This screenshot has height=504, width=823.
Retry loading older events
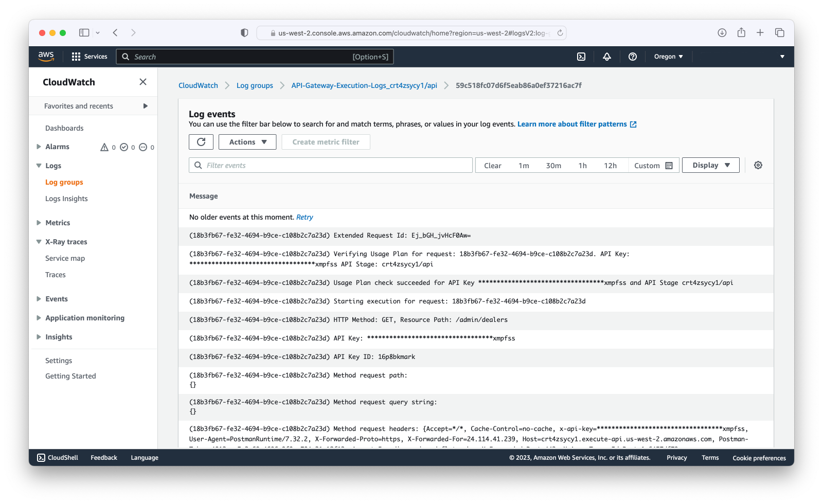(305, 217)
